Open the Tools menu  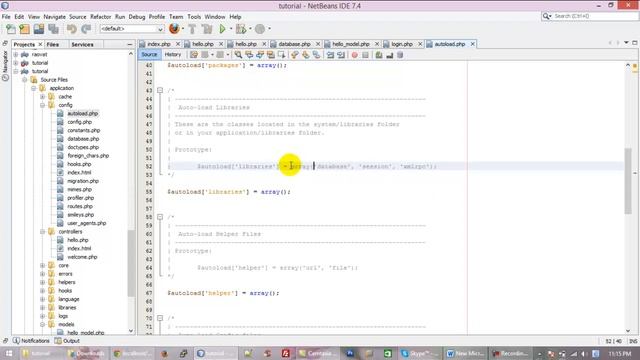[x=194, y=17]
